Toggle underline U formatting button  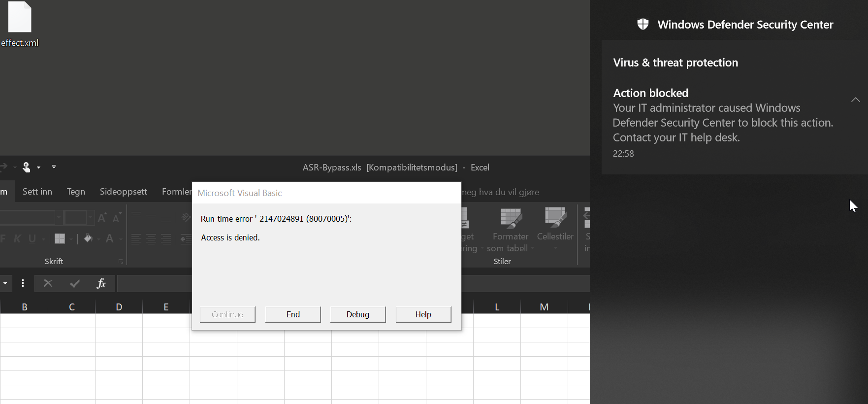coord(32,239)
